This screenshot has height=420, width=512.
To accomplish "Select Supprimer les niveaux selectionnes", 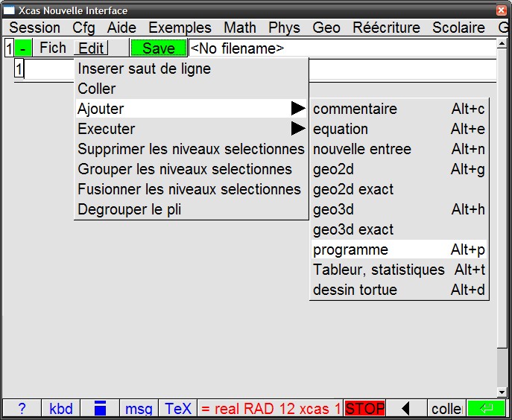I will tap(191, 149).
